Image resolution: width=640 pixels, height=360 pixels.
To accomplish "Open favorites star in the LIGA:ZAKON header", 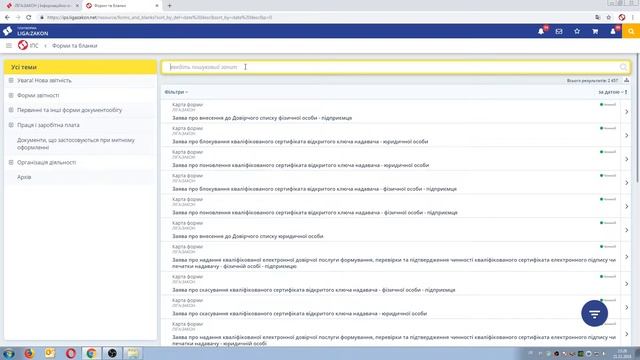I will tap(577, 31).
